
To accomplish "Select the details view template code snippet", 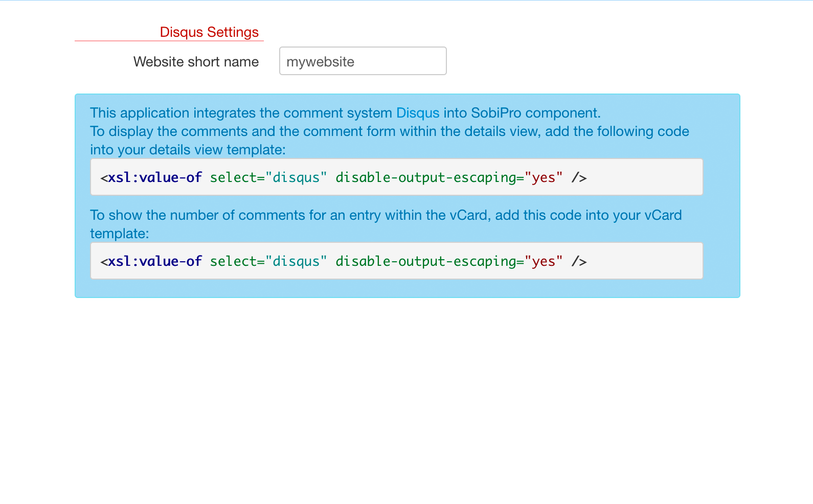I will point(396,177).
